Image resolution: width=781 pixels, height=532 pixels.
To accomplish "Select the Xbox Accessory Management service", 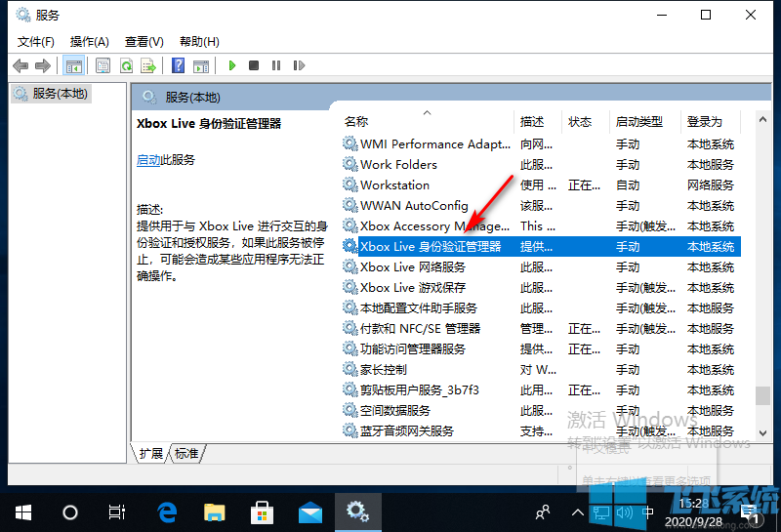I will [x=542, y=226].
